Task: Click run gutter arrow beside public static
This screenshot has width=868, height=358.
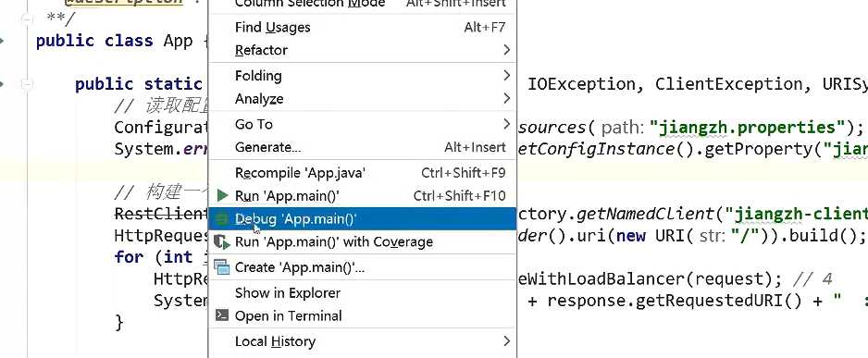Action: pos(3,84)
